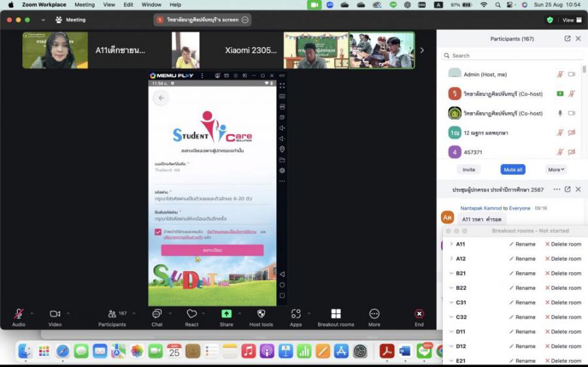Screen dimensions: 588x367
Task: Open the More dropdown in Participants panel
Action: (x=556, y=169)
